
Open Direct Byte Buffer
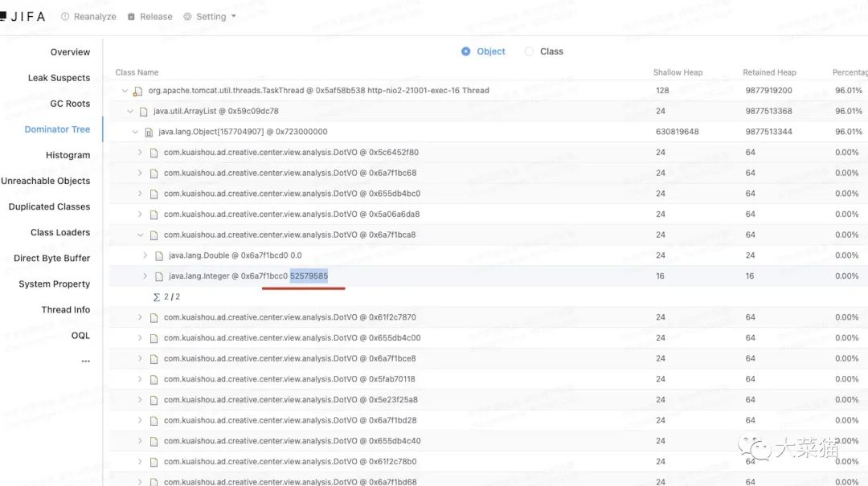point(52,259)
